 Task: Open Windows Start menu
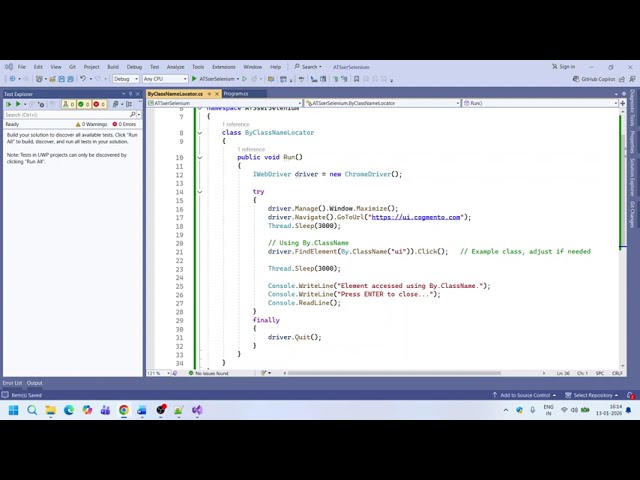[13, 410]
